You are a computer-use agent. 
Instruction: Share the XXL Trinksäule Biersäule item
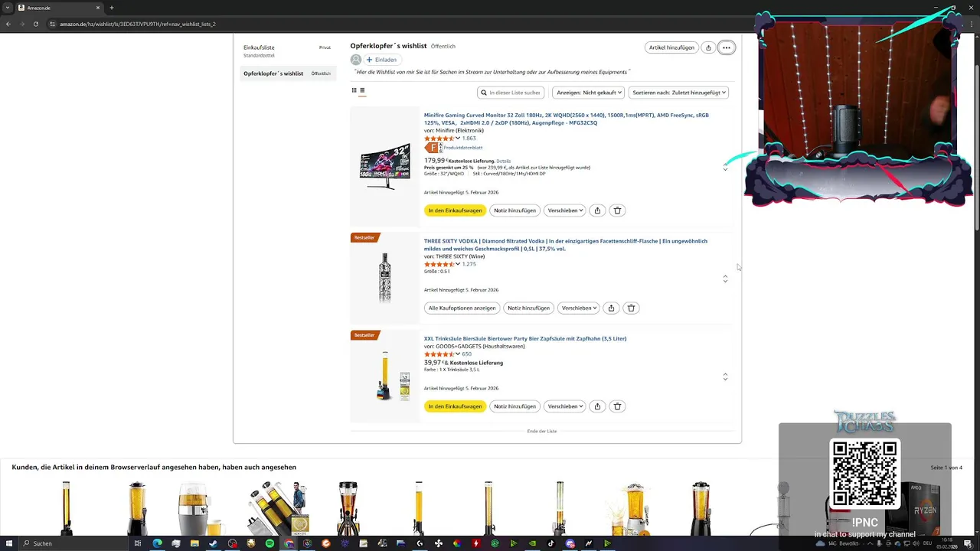tap(597, 406)
